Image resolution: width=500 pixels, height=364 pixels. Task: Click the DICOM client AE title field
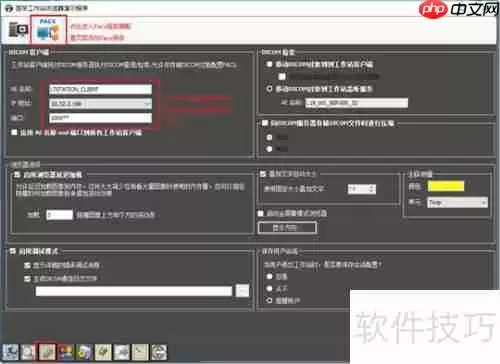point(100,89)
